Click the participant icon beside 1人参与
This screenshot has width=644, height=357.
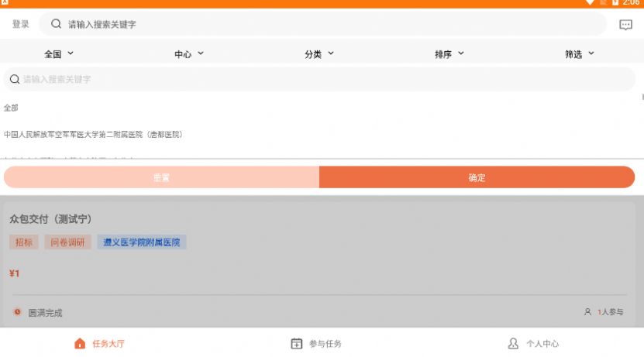pyautogui.click(x=587, y=312)
